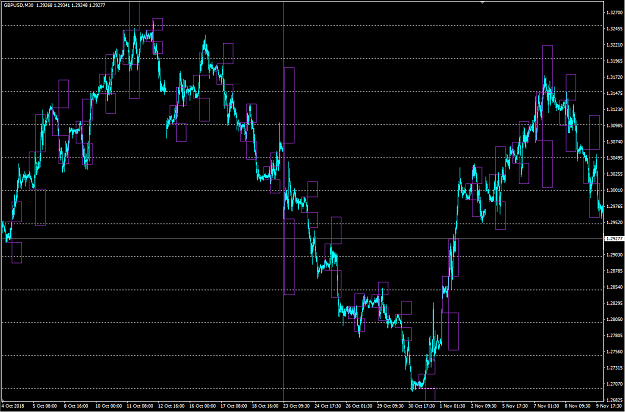Click the 18 Oct 16:00 time label
Viewport: 625px width, 412px height.
pos(263,406)
